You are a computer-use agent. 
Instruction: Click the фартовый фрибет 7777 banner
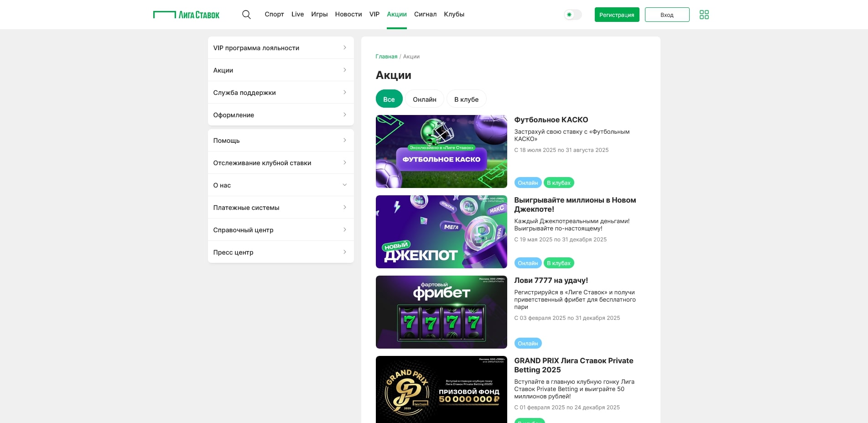click(x=441, y=312)
